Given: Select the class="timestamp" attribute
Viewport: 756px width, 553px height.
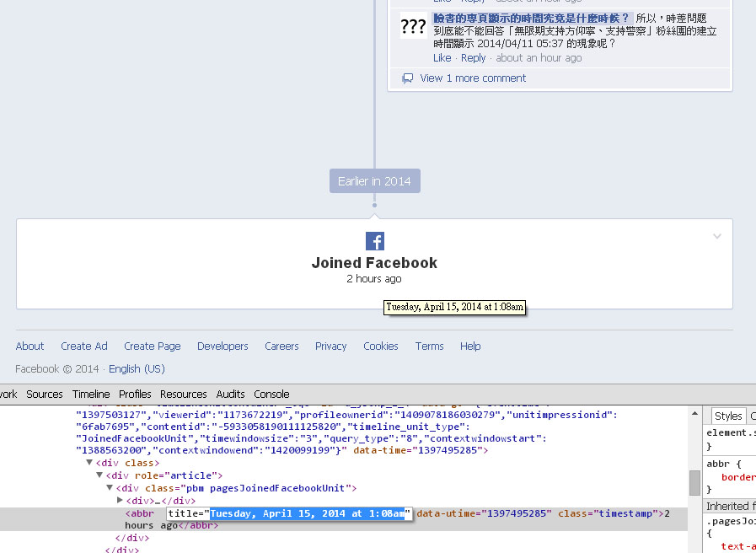Looking at the screenshot, I should [609, 513].
